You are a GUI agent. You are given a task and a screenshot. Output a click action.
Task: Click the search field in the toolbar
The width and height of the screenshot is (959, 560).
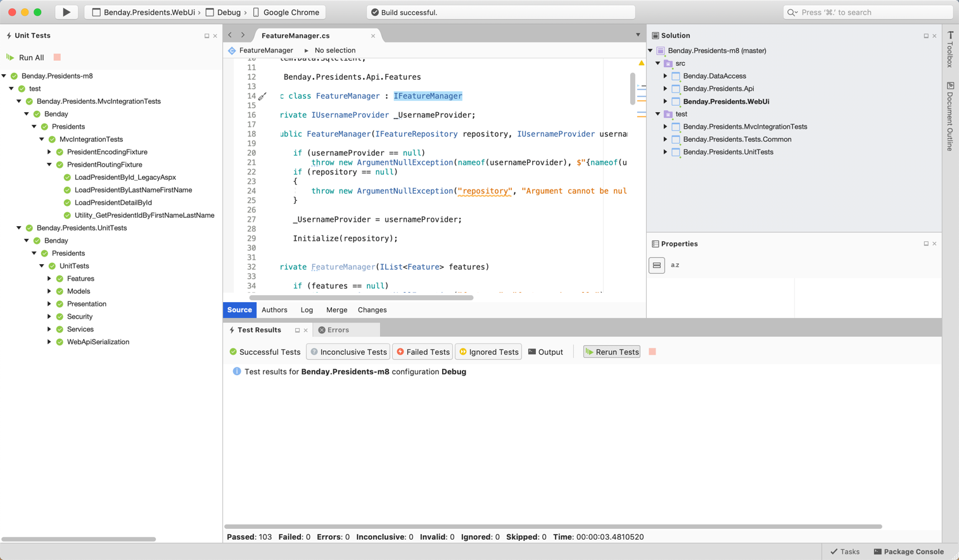(x=868, y=12)
